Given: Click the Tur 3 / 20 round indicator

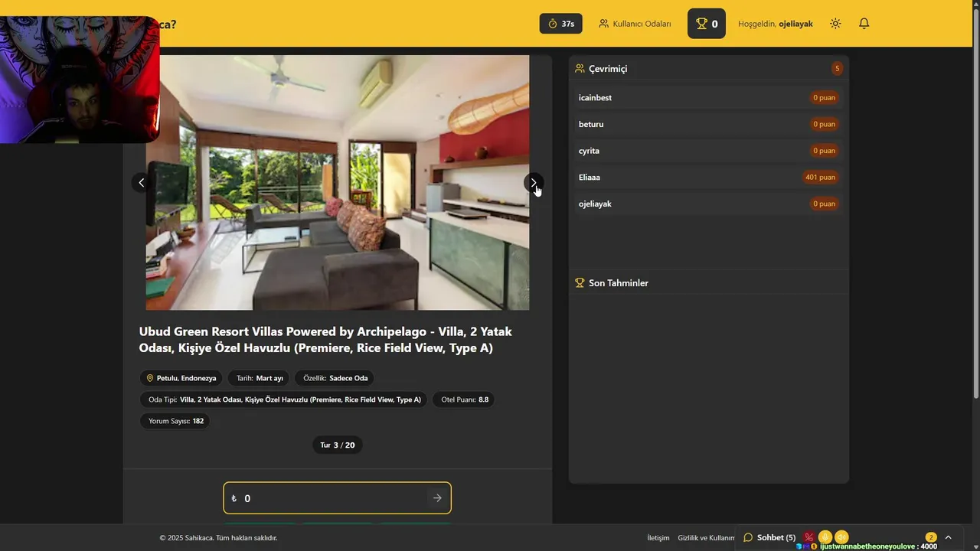Looking at the screenshot, I should pyautogui.click(x=338, y=445).
